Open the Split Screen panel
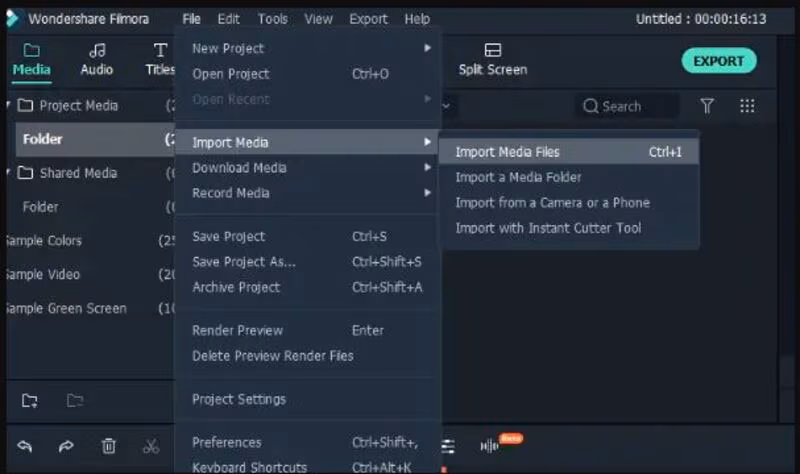This screenshot has width=800, height=474. (492, 60)
